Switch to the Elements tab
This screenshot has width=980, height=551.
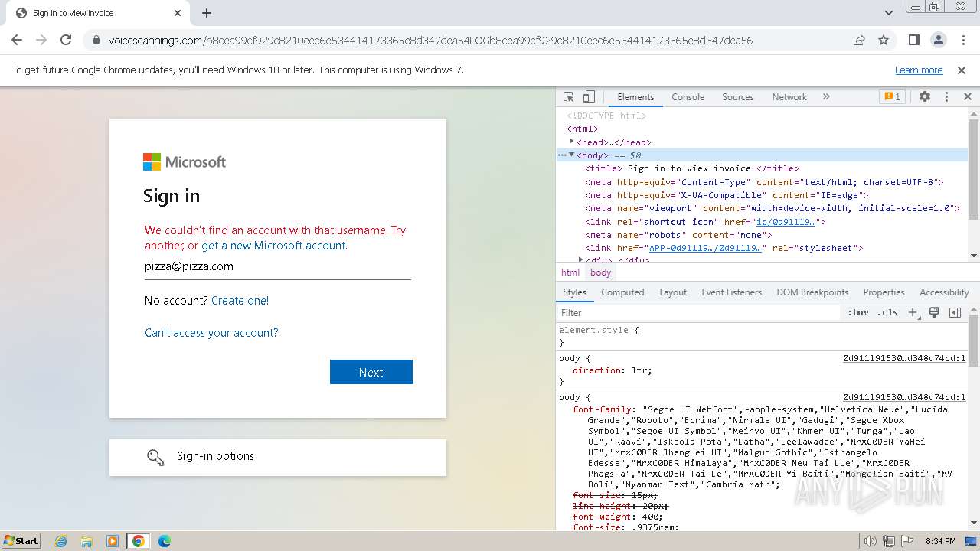[635, 97]
